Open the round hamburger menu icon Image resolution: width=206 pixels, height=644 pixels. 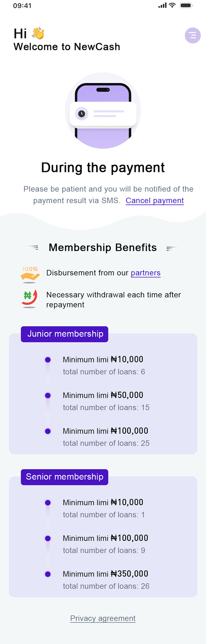tap(193, 35)
